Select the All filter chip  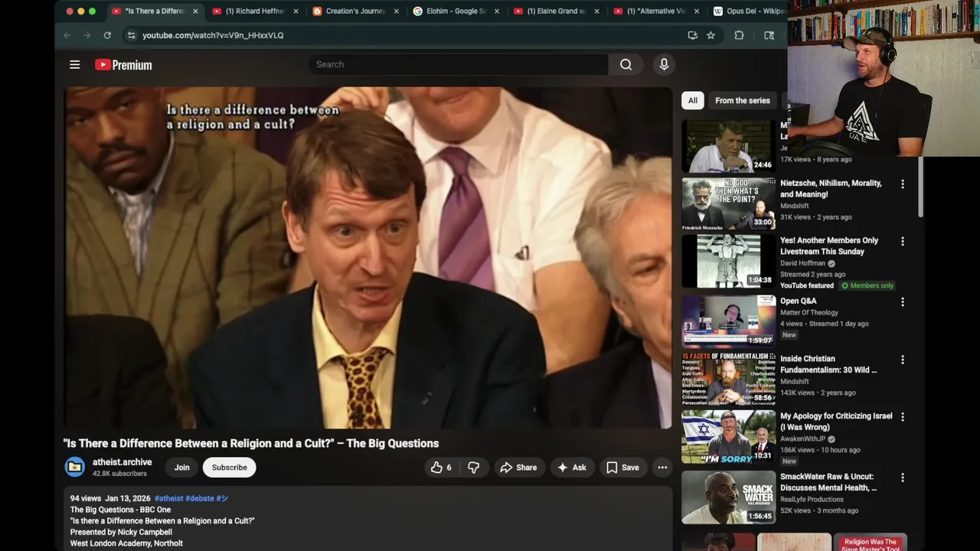click(692, 100)
